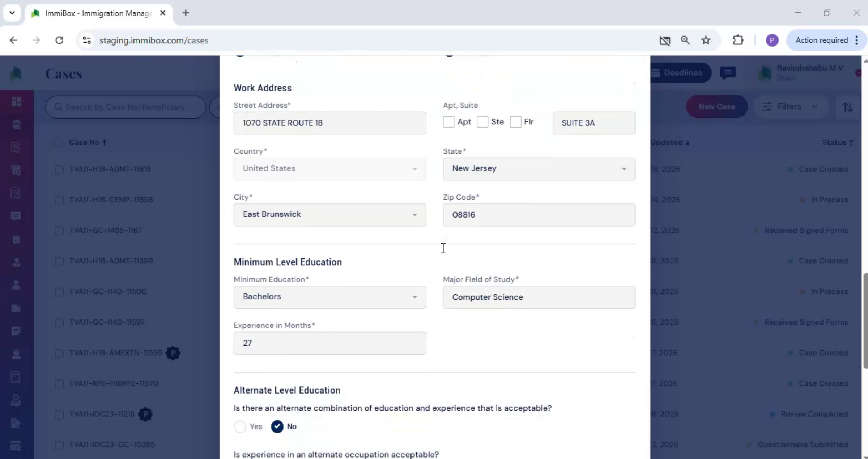Sort by the Updated column header

(670, 142)
